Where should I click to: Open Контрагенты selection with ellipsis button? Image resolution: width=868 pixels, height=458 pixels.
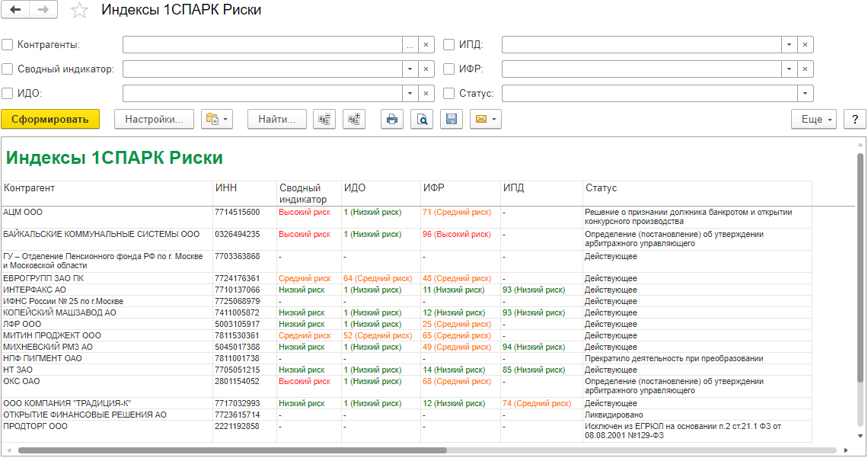(410, 45)
